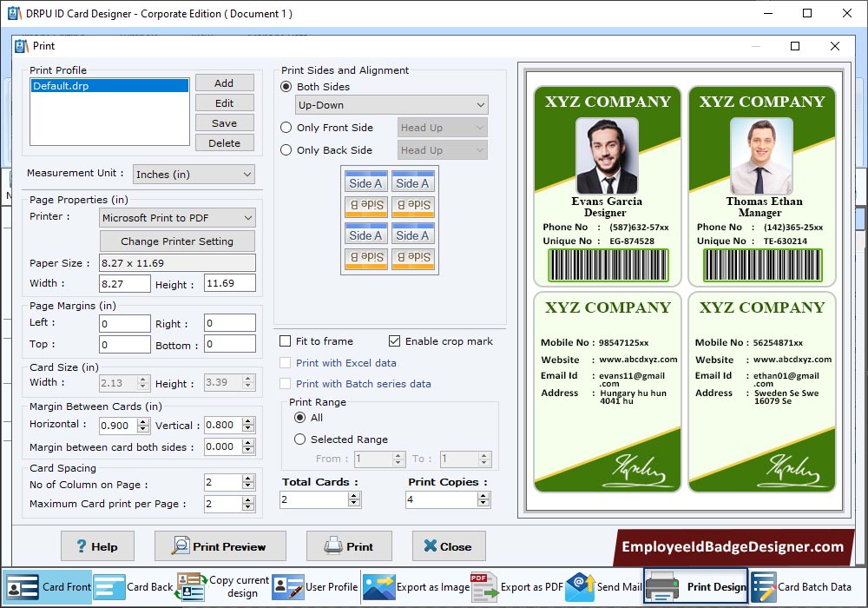The height and width of the screenshot is (608, 868).
Task: Add a new print profile
Action: pyautogui.click(x=224, y=83)
